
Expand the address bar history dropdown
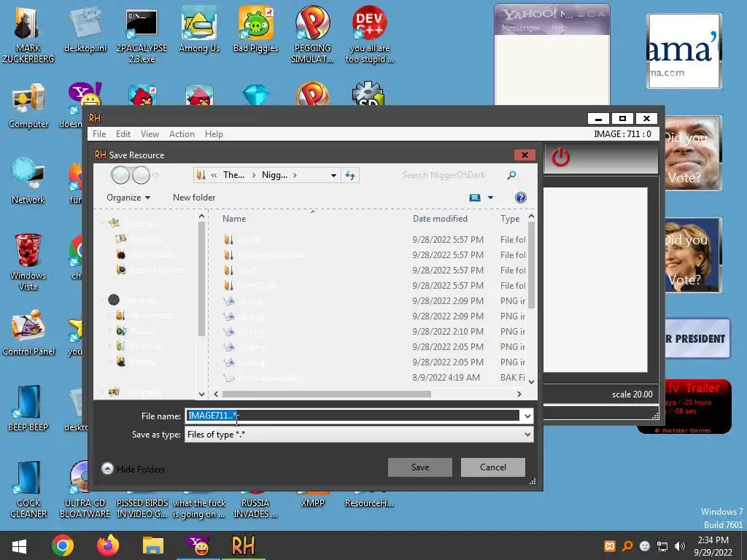coord(333,175)
